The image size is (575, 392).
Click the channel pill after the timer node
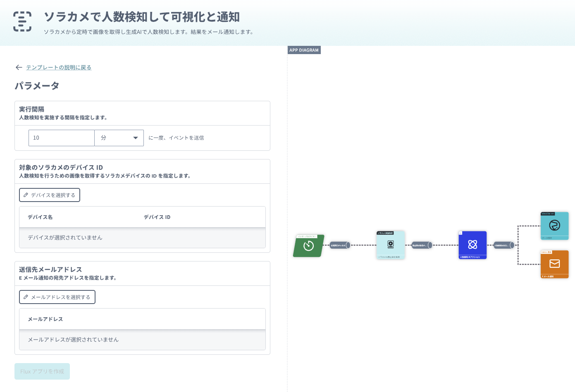[x=340, y=245]
